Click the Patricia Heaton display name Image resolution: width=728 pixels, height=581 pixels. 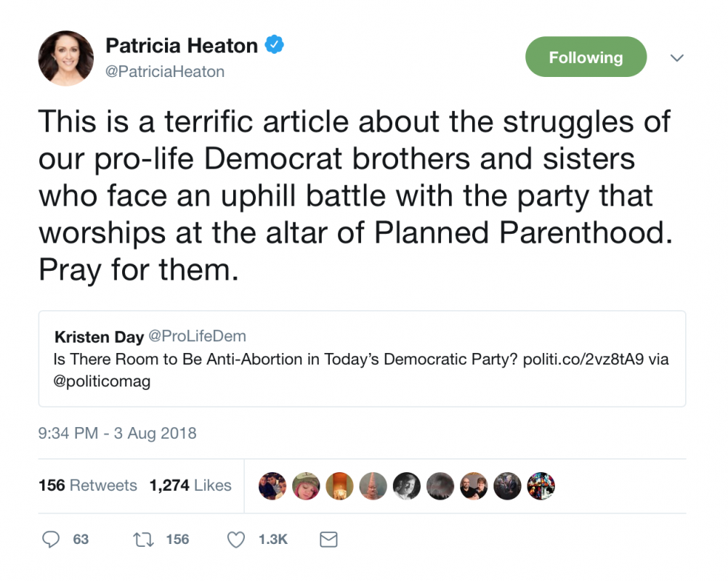[x=182, y=46]
